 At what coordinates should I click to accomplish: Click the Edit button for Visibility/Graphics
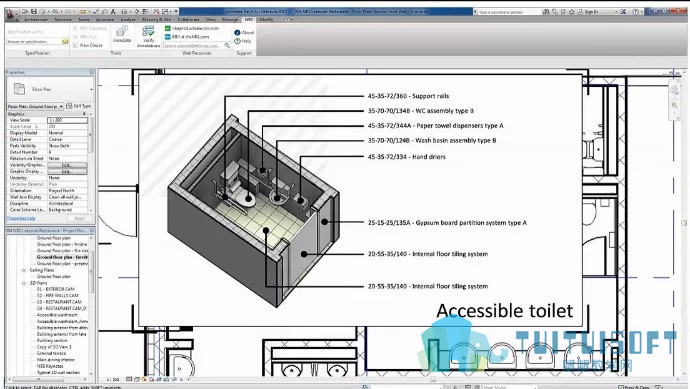(x=67, y=165)
